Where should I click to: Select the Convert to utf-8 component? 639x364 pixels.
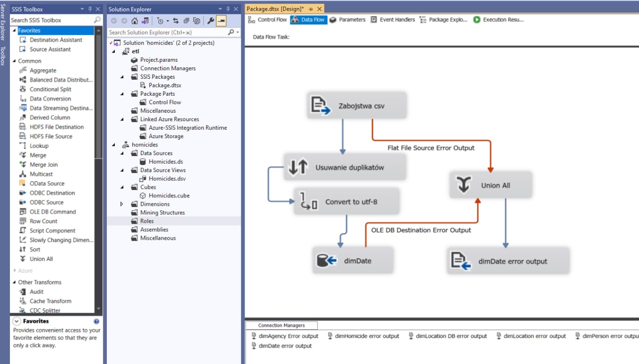[x=347, y=201]
